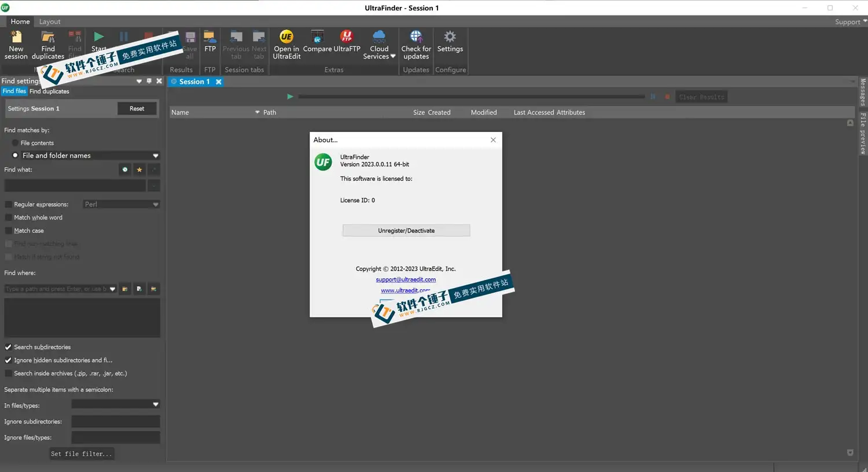
Task: Toggle the Search subdirectories checkbox
Action: 9,347
